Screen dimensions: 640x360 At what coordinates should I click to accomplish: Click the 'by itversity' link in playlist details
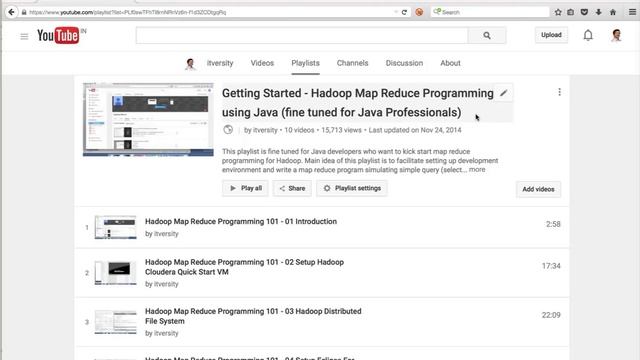point(260,130)
